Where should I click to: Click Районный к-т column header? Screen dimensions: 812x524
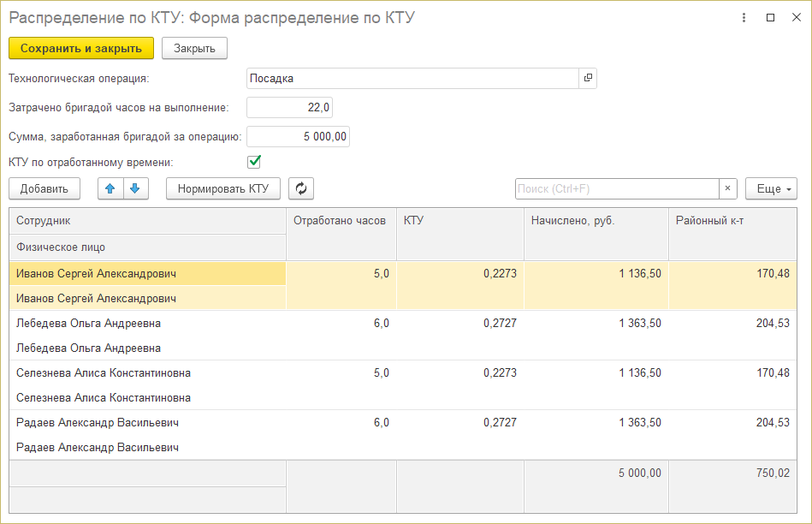tap(732, 235)
